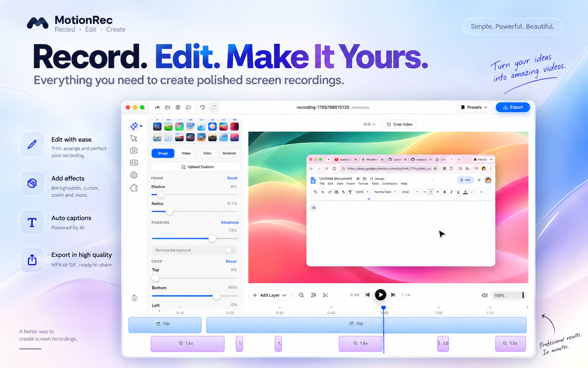Click the Radius slider handle
Viewport: 588px width, 368px height.
(169, 211)
